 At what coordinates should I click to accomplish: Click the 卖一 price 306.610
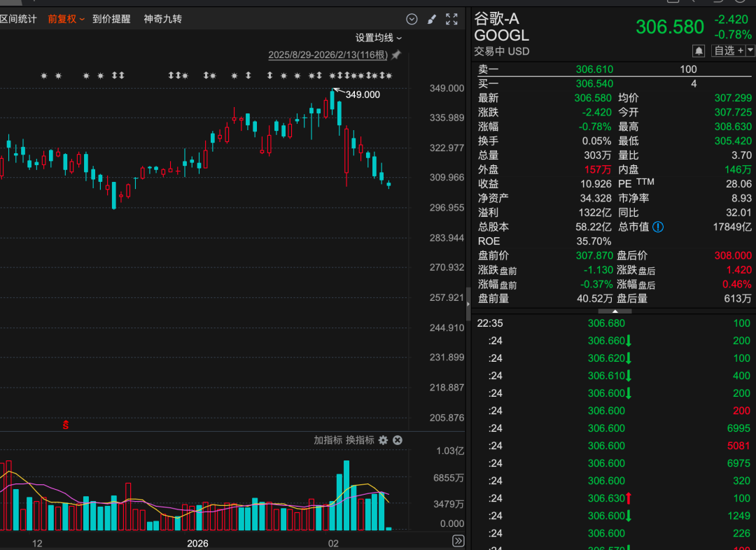pos(594,69)
